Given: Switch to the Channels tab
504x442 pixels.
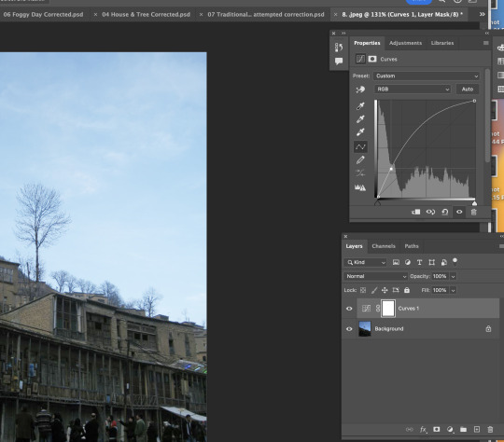Looking at the screenshot, I should point(384,246).
